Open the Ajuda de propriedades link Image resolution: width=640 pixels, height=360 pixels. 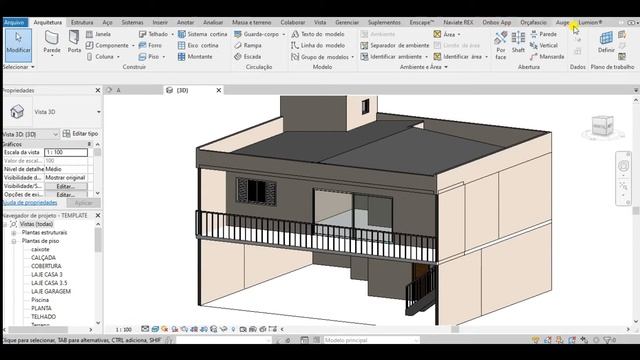(x=30, y=202)
